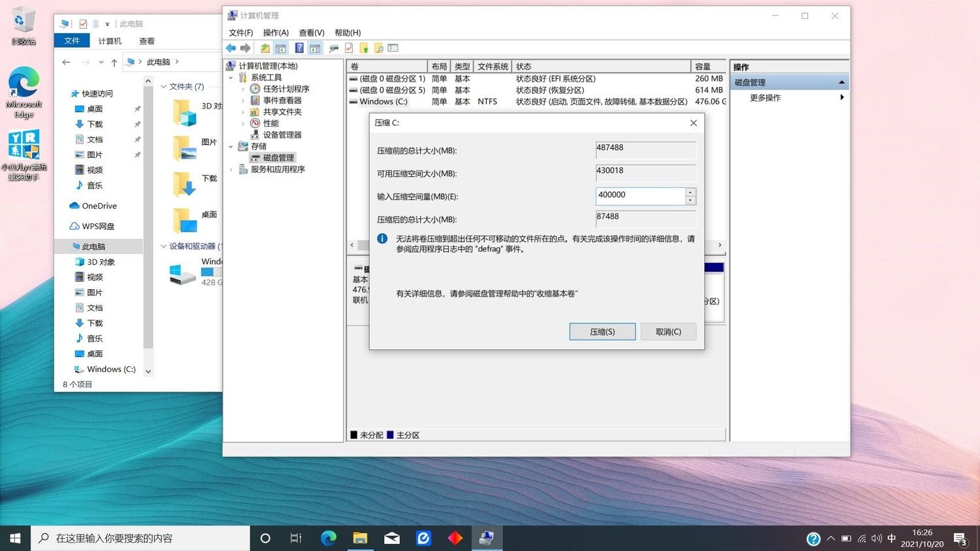Expand the 服务和应用程序 tree node
Screen dimensions: 980x551
click(x=231, y=169)
